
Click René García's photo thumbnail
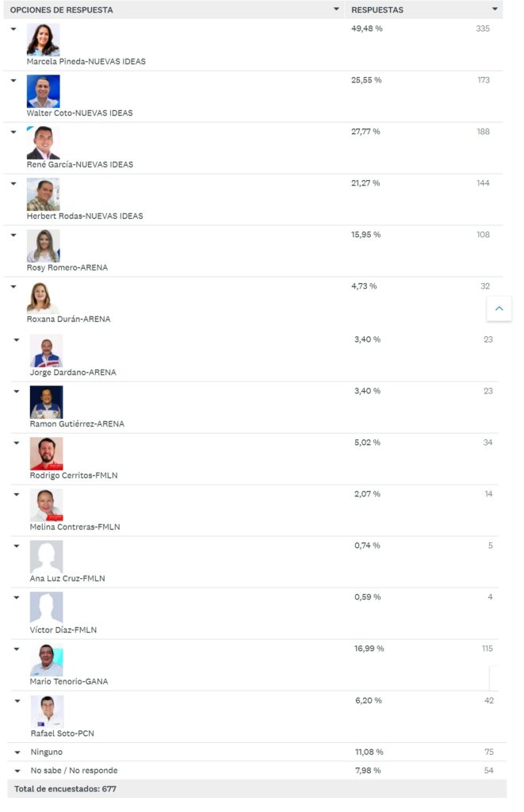(43, 143)
